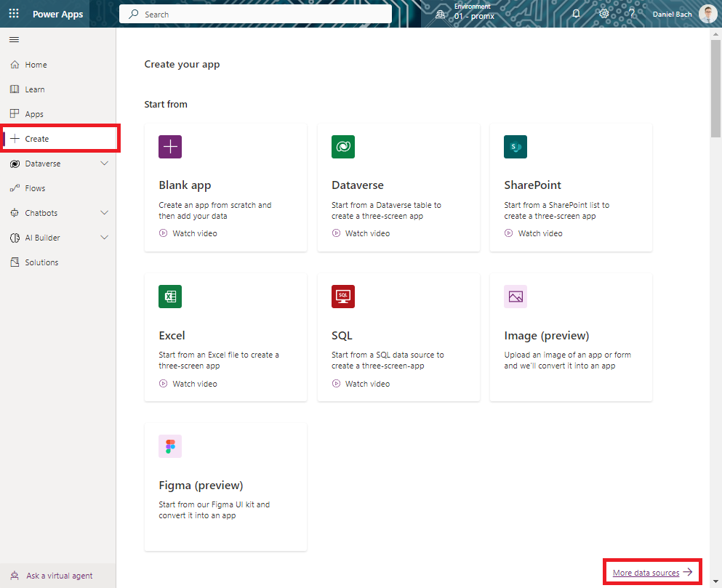This screenshot has height=588, width=722.
Task: Click Watch video under Blank app
Action: coord(194,233)
